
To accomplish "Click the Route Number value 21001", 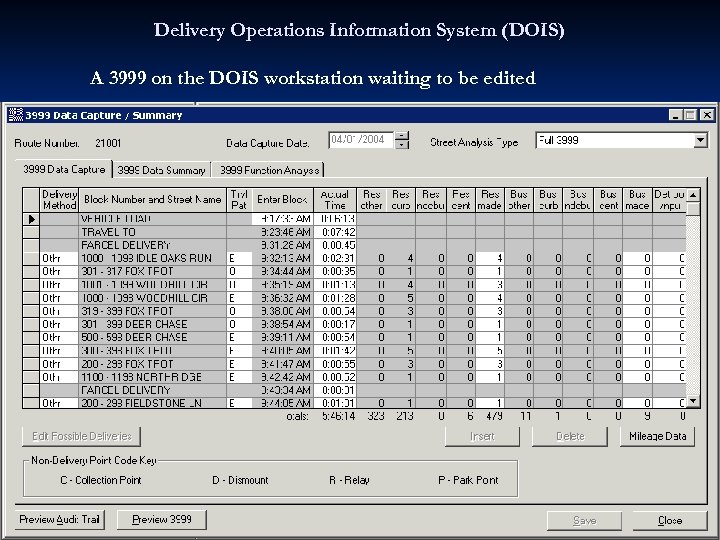I will coord(108,143).
